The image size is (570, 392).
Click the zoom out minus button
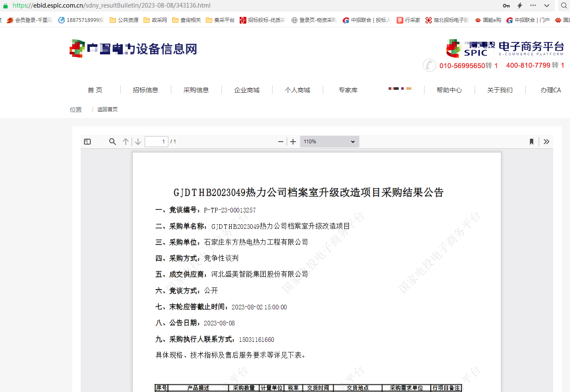pos(281,142)
